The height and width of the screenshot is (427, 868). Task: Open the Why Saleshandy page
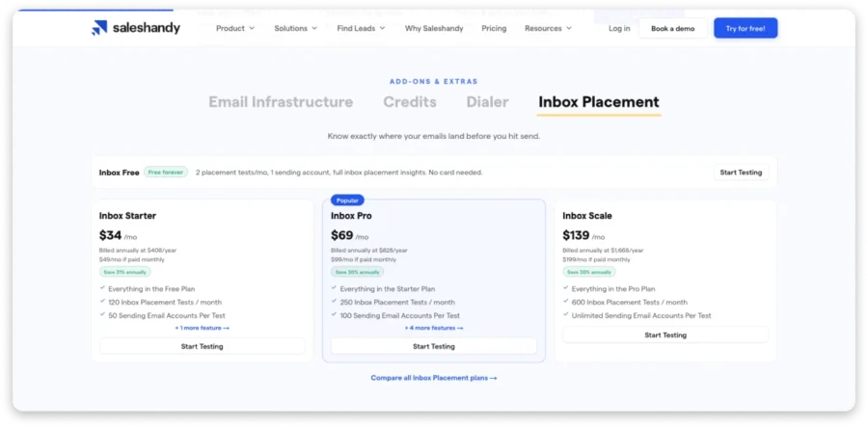click(434, 28)
